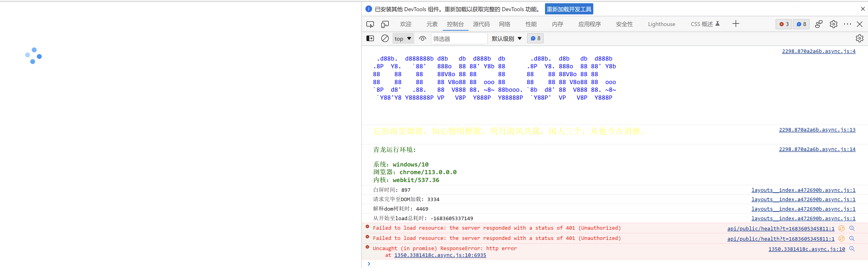This screenshot has height=268, width=868.
Task: Open the send feedback icon
Action: pyautogui.click(x=819, y=24)
